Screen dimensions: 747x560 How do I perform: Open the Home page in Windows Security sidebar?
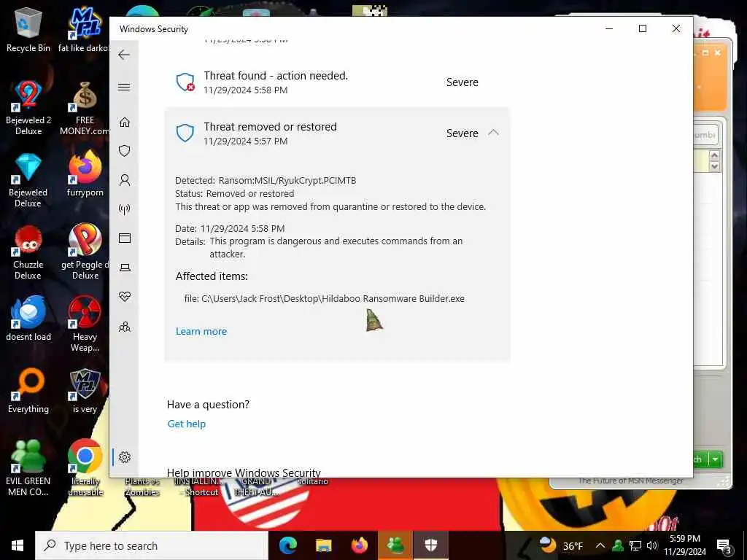coord(124,122)
